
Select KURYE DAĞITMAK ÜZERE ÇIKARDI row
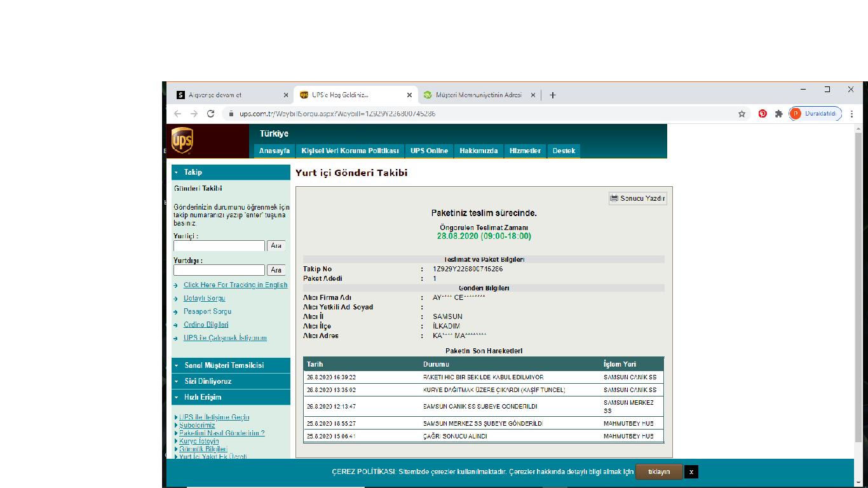(484, 390)
